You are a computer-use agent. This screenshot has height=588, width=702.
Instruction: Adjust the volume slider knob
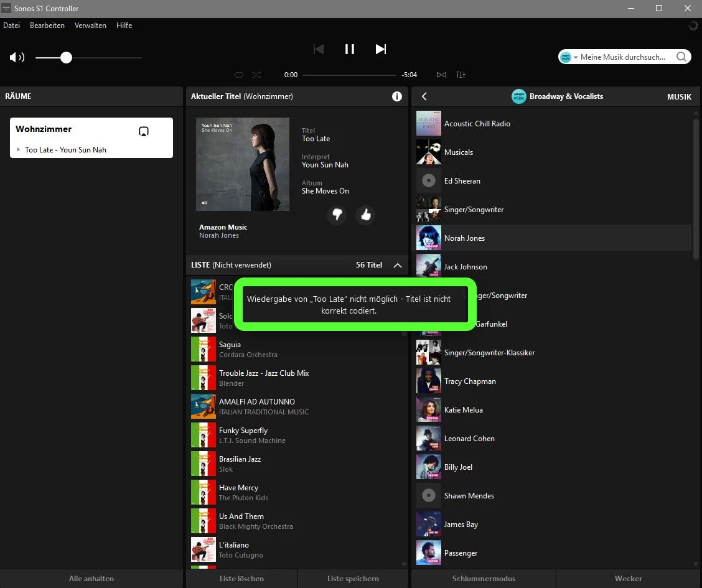[66, 57]
